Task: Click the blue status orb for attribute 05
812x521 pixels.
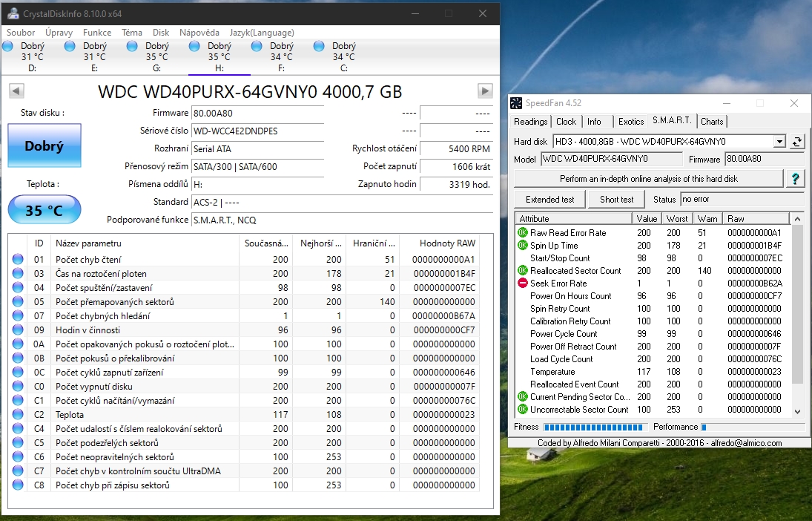Action: coord(18,302)
